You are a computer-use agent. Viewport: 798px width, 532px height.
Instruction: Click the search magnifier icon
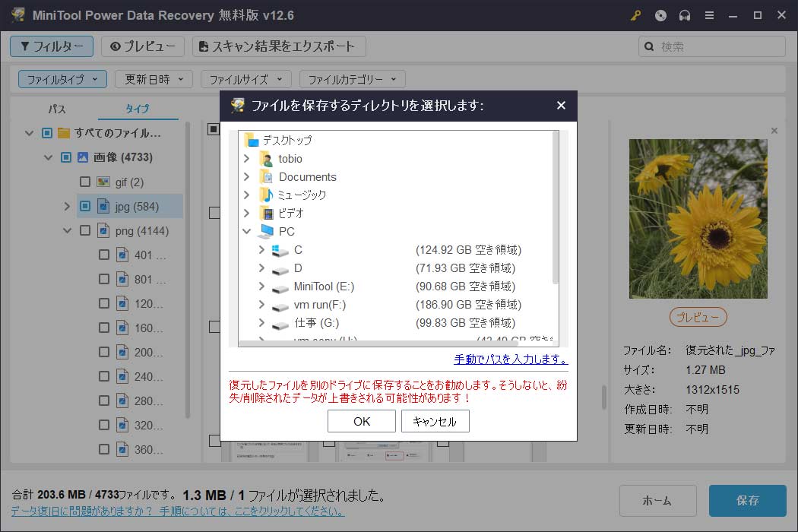click(x=648, y=46)
